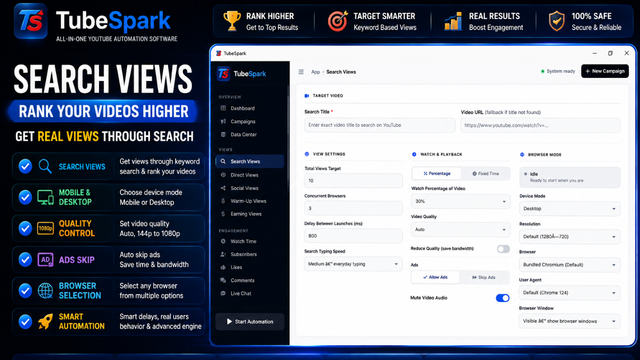
Task: Open the Watch Percentage of Video dropdown
Action: [x=460, y=201]
